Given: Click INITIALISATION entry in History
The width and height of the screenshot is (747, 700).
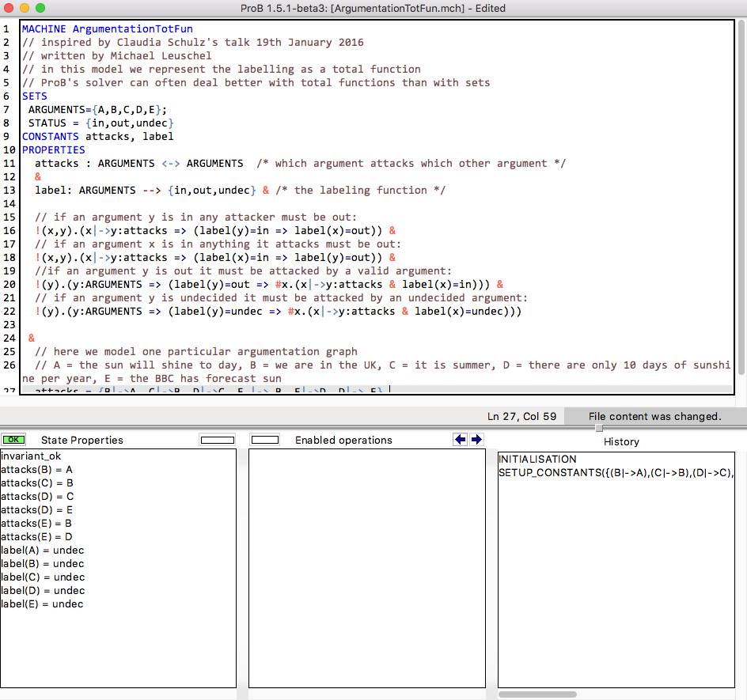Looking at the screenshot, I should tap(537, 460).
